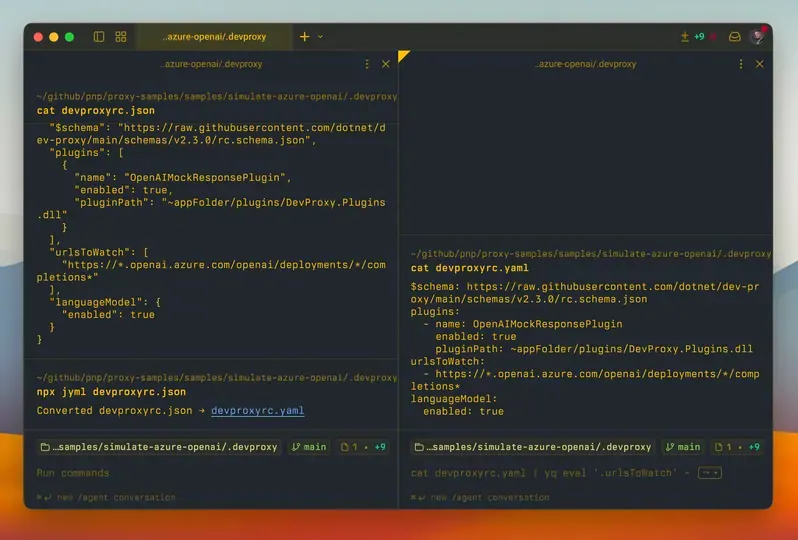Click the left pane header title ..azure-openai/.devproxy
798x540 pixels.
(211, 64)
